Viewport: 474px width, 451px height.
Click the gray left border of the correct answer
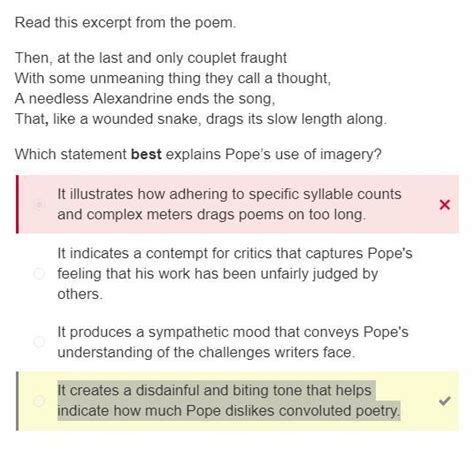[x=17, y=401]
